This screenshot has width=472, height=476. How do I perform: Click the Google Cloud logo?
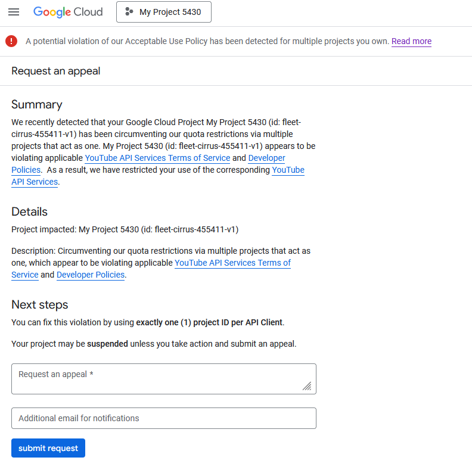68,12
